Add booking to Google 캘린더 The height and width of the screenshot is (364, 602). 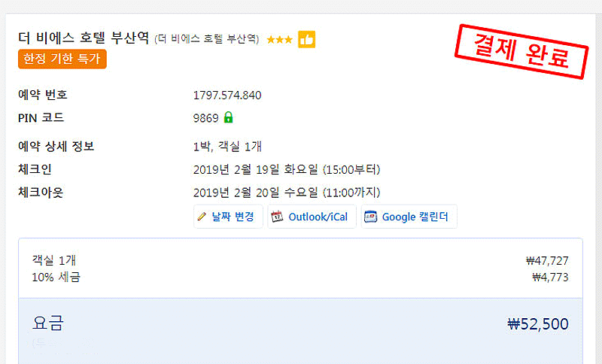pyautogui.click(x=409, y=217)
